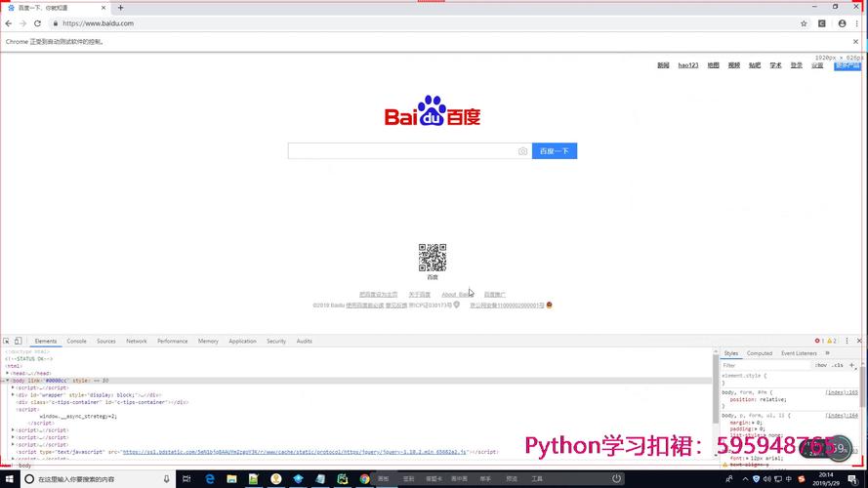Image resolution: width=868 pixels, height=488 pixels.
Task: Click the position: relative style declaration
Action: [x=758, y=399]
